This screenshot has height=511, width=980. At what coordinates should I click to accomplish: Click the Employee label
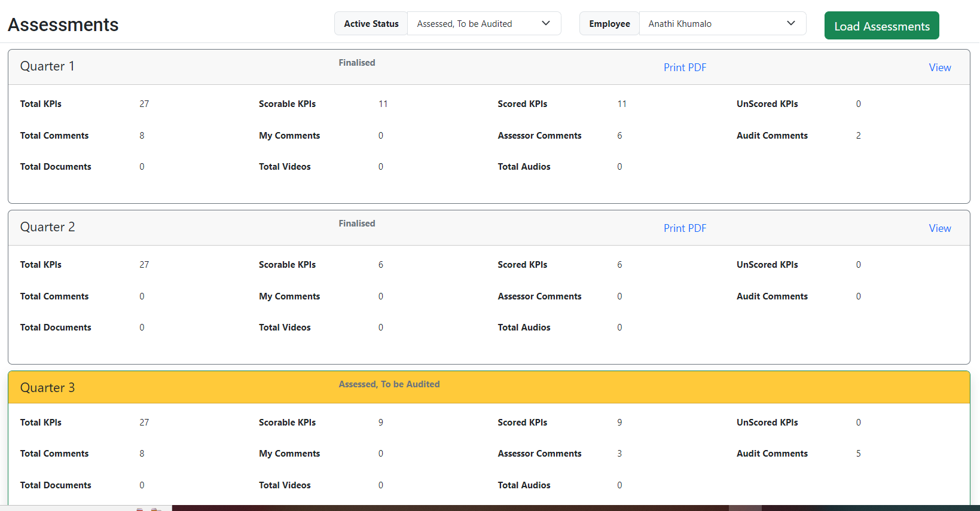pyautogui.click(x=609, y=24)
